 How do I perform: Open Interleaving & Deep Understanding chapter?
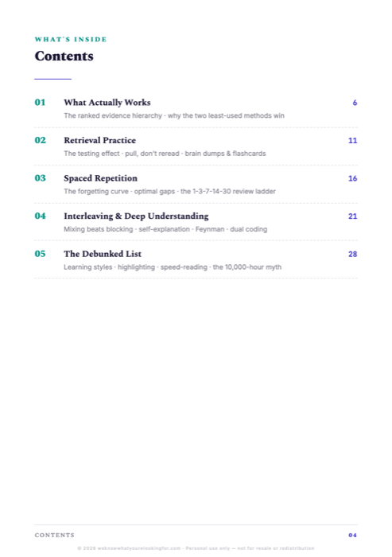pyautogui.click(x=136, y=216)
